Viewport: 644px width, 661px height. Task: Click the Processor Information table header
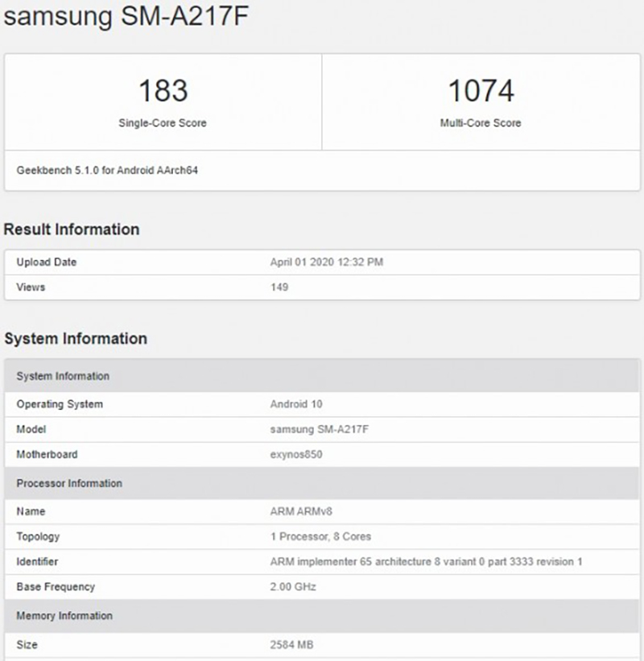69,483
